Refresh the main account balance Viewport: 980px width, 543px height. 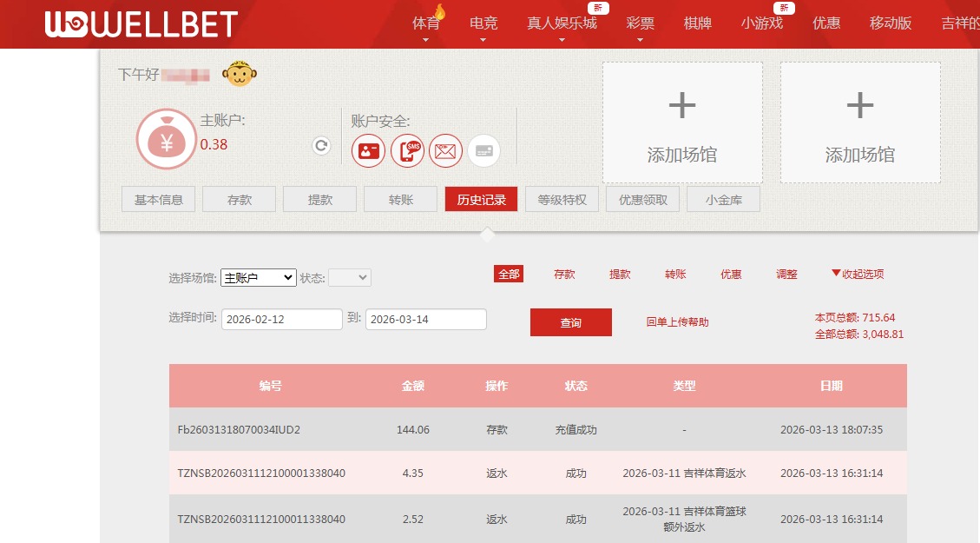pyautogui.click(x=320, y=145)
